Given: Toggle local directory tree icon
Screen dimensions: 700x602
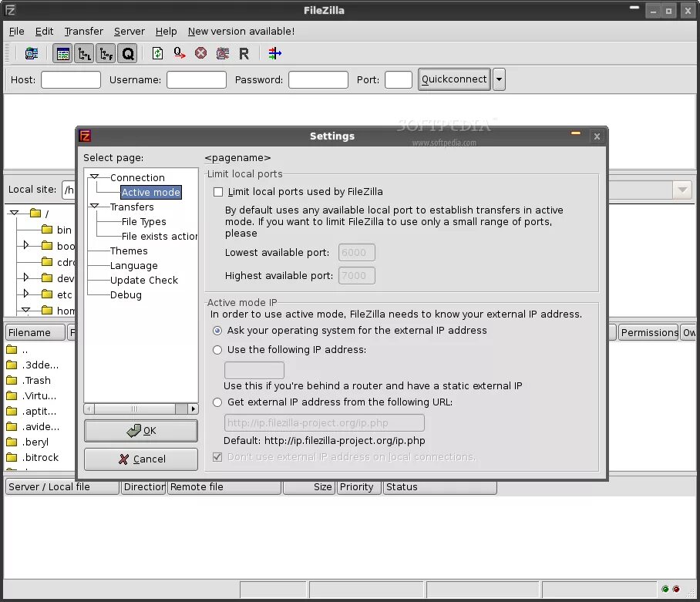Looking at the screenshot, I should coord(84,54).
